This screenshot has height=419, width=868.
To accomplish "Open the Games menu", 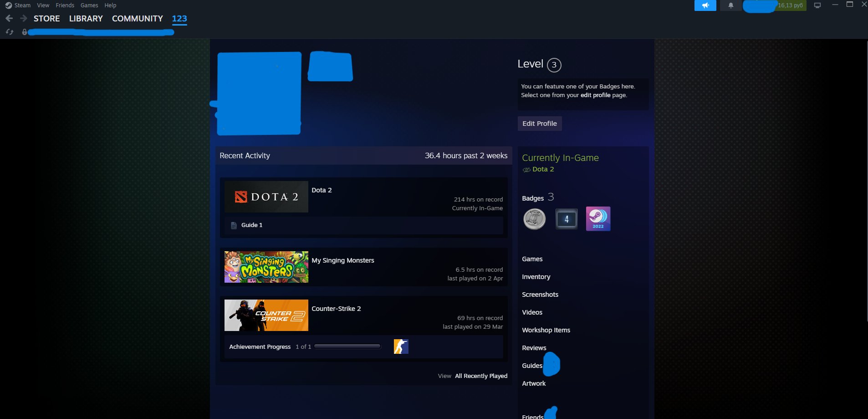I will (89, 5).
